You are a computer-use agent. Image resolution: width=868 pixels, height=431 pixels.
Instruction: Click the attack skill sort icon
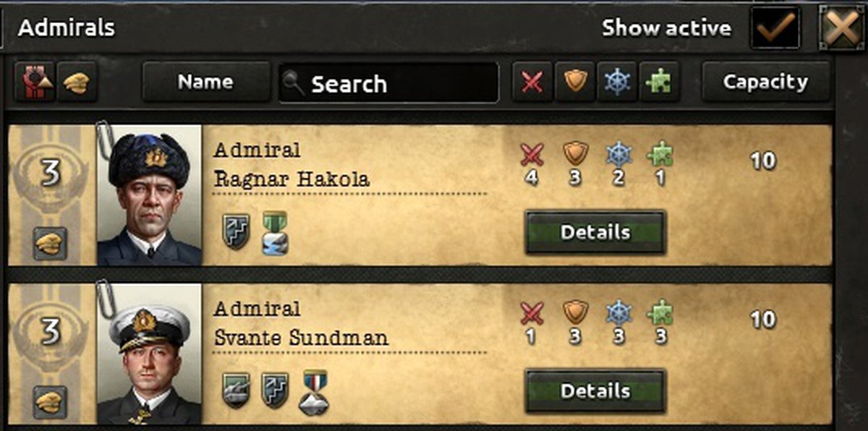pyautogui.click(x=532, y=82)
